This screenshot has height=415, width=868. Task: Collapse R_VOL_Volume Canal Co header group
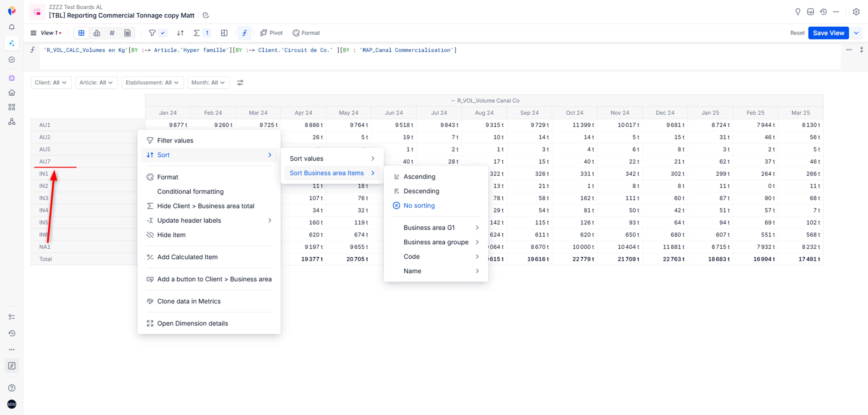coord(453,101)
